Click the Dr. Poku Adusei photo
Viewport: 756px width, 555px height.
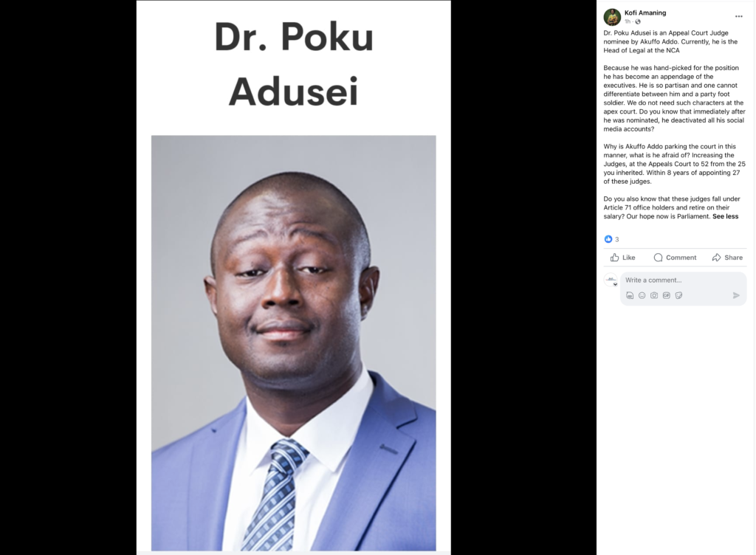[294, 342]
